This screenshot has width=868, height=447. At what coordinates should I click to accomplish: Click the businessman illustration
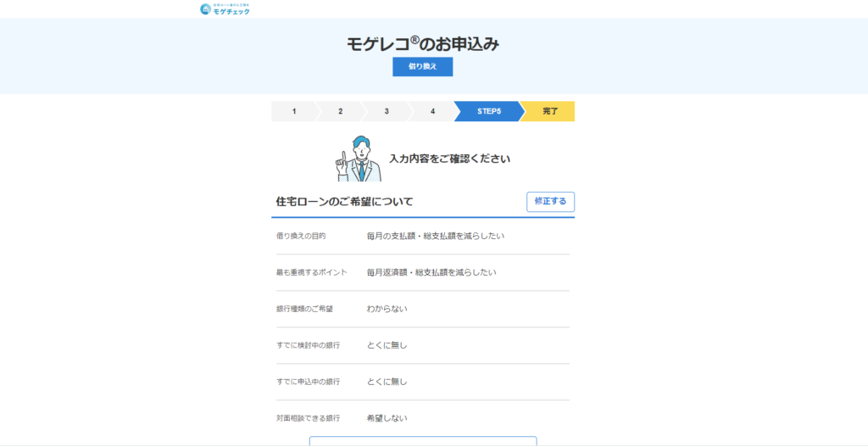point(359,159)
